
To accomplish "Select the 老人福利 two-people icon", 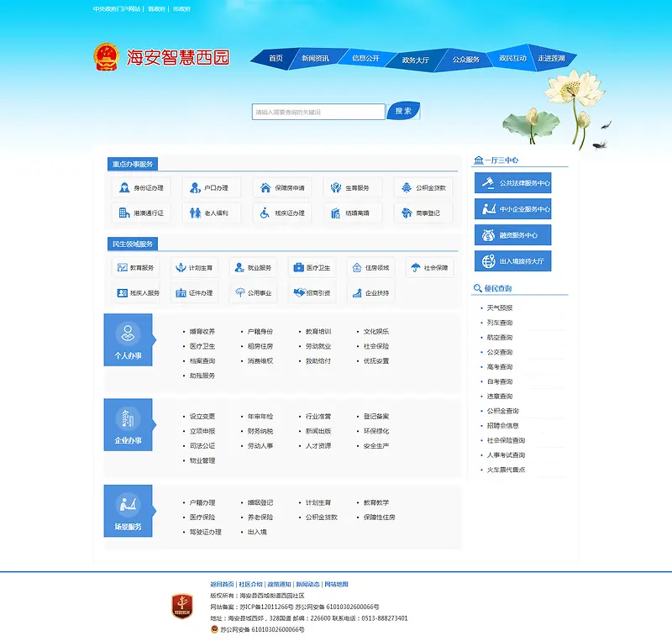I will [x=195, y=213].
